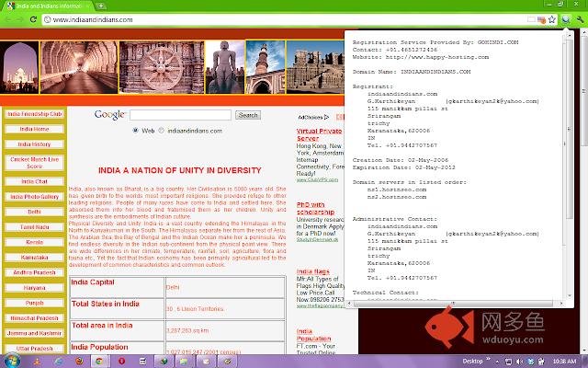Image resolution: width=588 pixels, height=368 pixels.
Task: Switch to the India and Indians Information tab
Action: click(x=49, y=6)
